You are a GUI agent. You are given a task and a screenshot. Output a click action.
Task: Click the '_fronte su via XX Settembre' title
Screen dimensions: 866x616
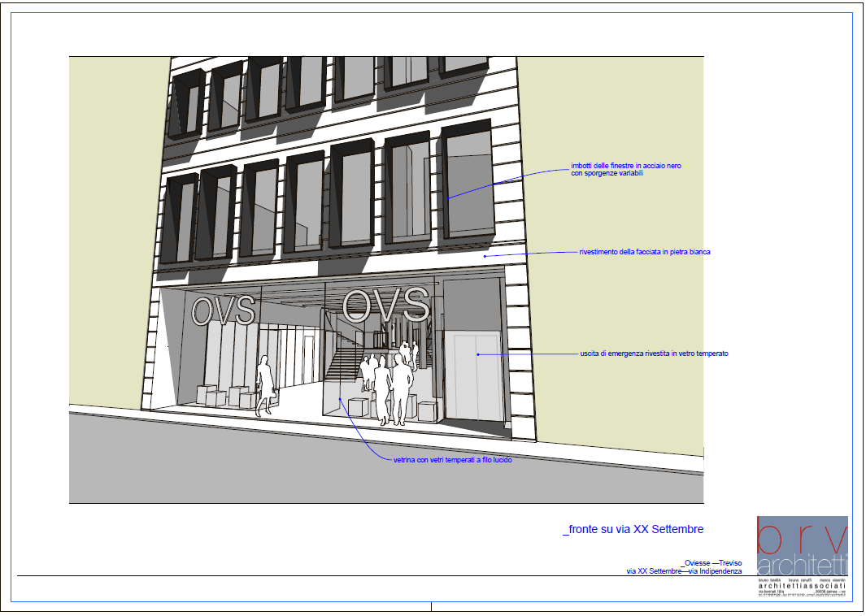(633, 529)
